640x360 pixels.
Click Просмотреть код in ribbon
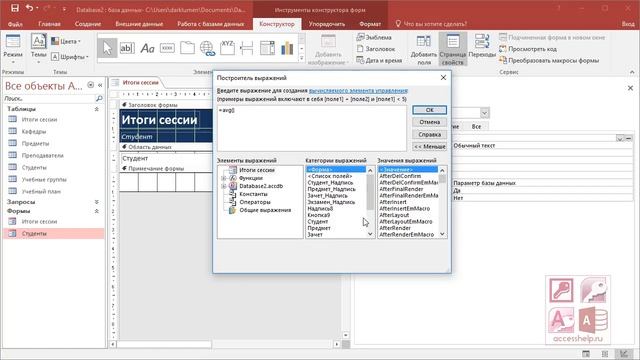528,49
